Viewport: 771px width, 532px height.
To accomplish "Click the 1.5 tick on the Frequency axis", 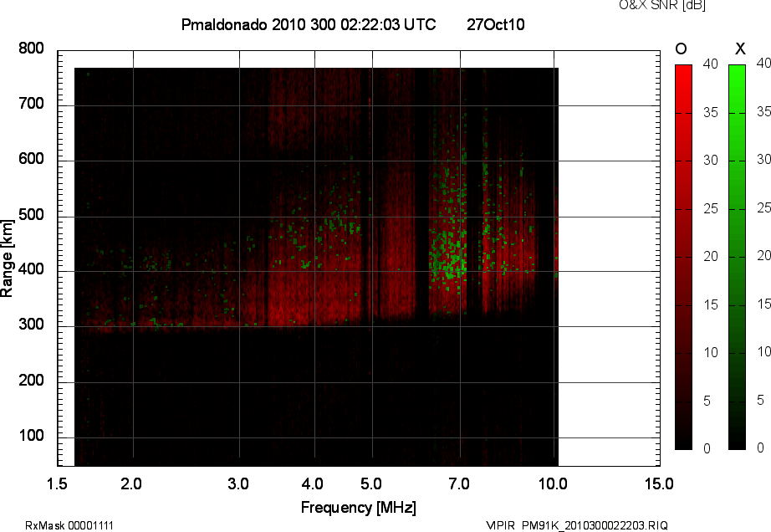I will [x=57, y=483].
